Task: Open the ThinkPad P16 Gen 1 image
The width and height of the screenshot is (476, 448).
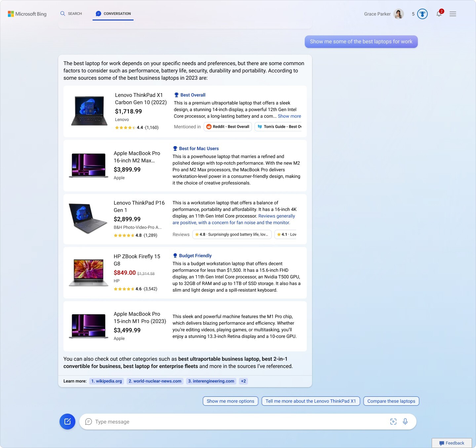Action: click(x=88, y=219)
